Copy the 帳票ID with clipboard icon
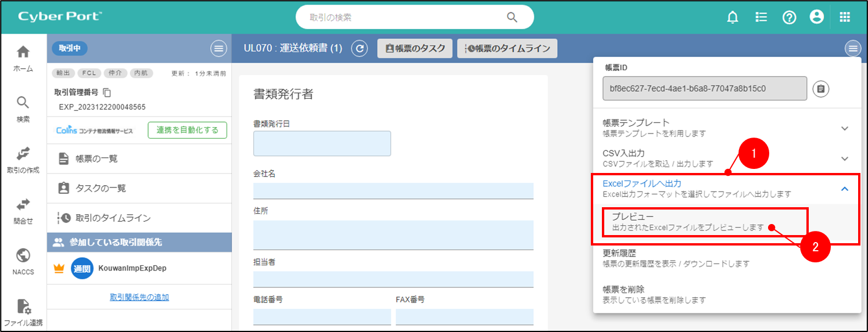Screen dimensions: 868x332 pos(820,89)
